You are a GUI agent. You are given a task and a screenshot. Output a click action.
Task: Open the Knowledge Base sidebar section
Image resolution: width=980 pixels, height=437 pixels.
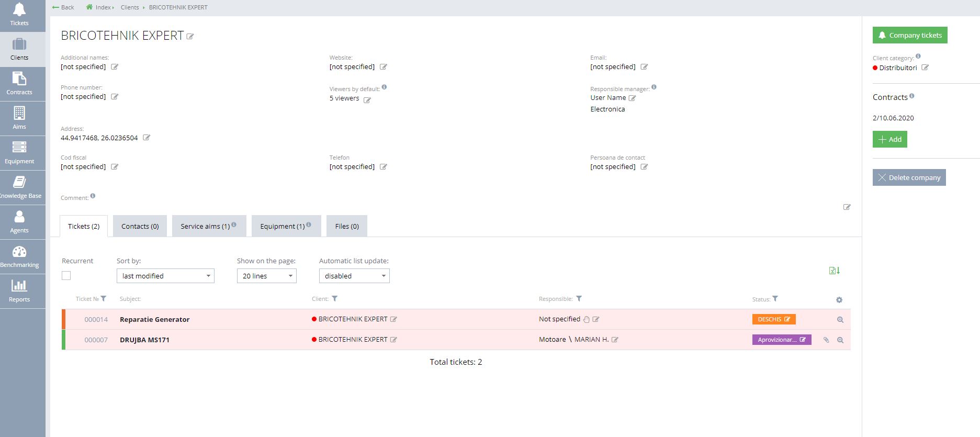(x=20, y=187)
